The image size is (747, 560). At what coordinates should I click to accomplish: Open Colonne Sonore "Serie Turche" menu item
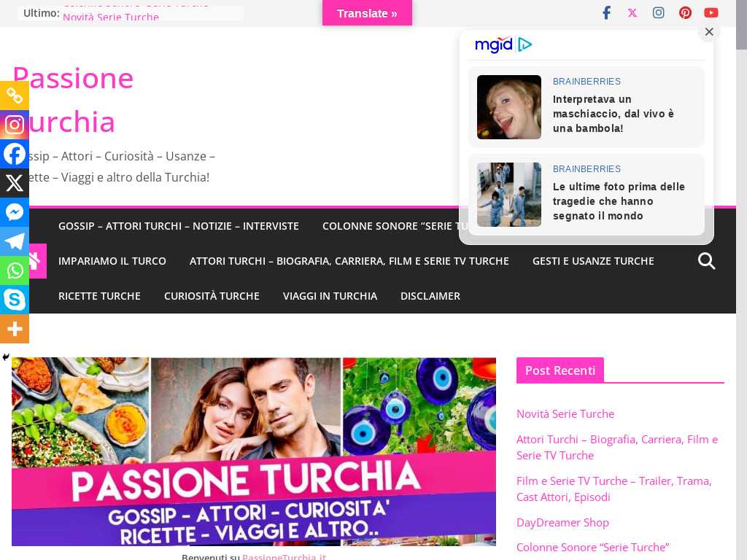391,226
